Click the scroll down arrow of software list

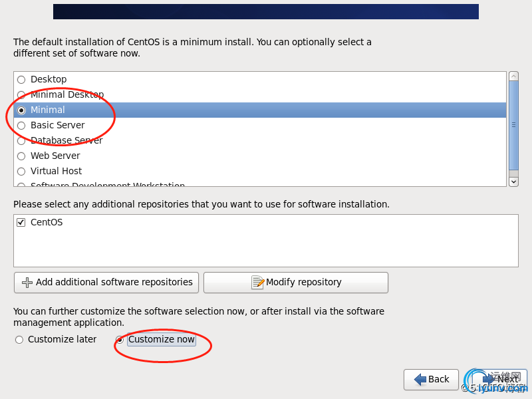(x=513, y=182)
